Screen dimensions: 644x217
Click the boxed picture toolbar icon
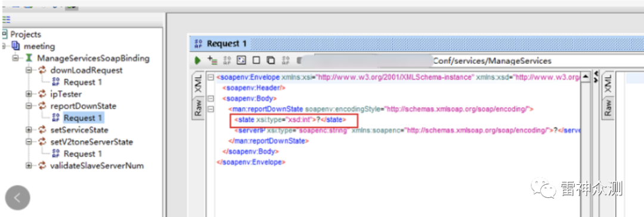coord(241,61)
